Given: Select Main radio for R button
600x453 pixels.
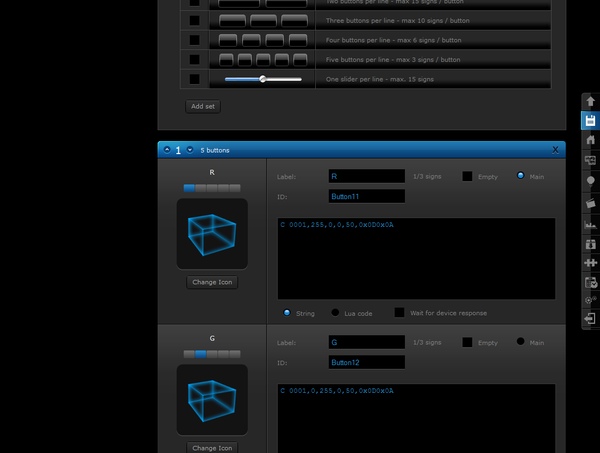Looking at the screenshot, I should coord(520,175).
